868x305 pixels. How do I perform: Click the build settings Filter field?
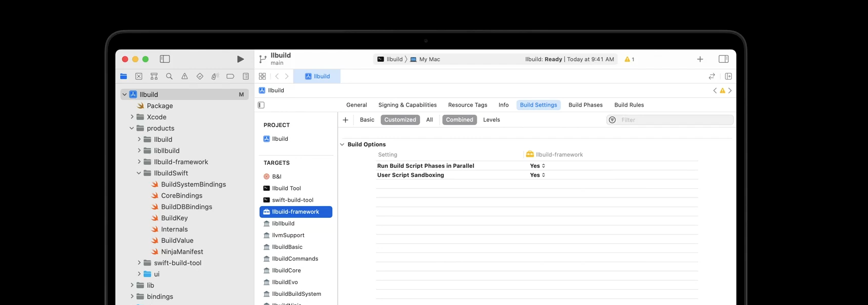point(670,120)
